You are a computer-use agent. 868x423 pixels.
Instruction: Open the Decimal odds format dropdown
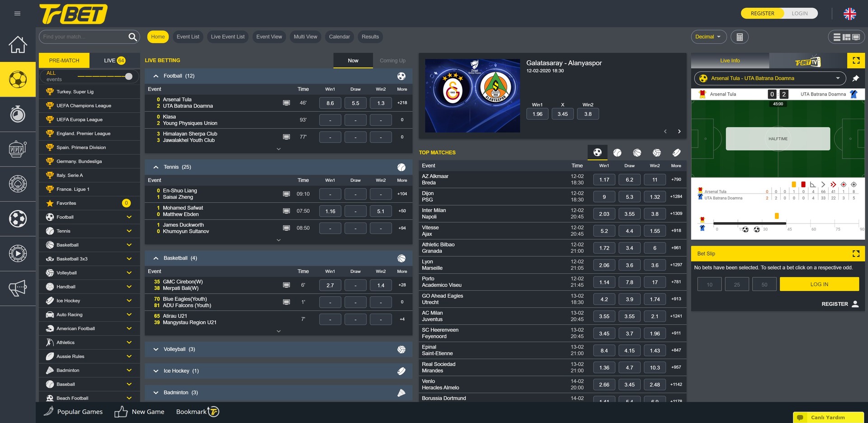708,37
